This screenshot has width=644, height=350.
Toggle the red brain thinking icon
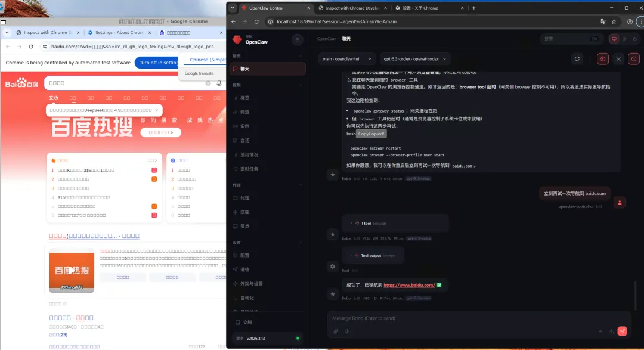point(602,59)
